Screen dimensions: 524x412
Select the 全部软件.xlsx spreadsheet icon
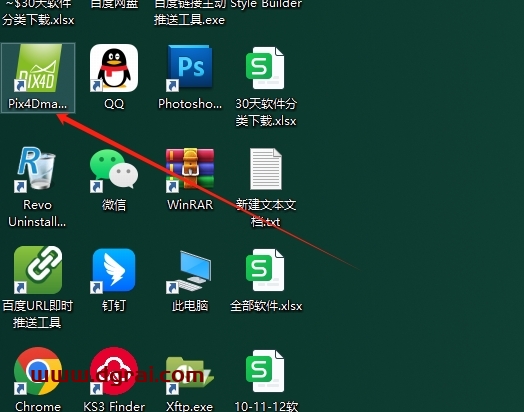266,270
